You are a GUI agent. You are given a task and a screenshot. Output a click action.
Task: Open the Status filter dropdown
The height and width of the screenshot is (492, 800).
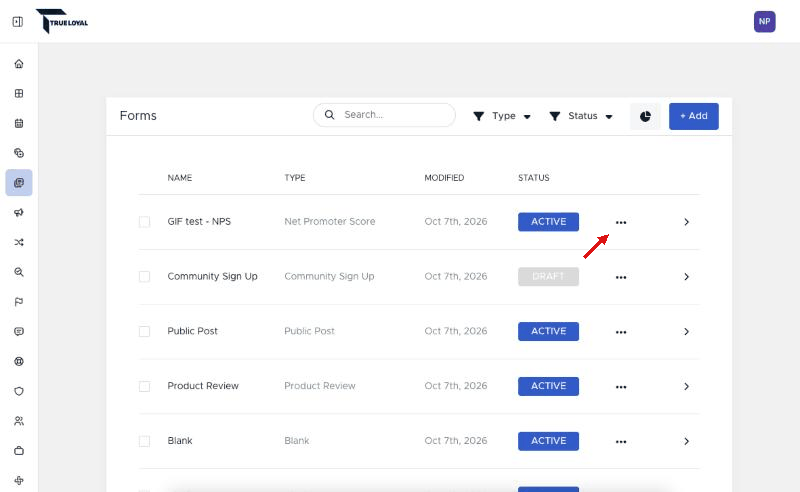tap(581, 116)
